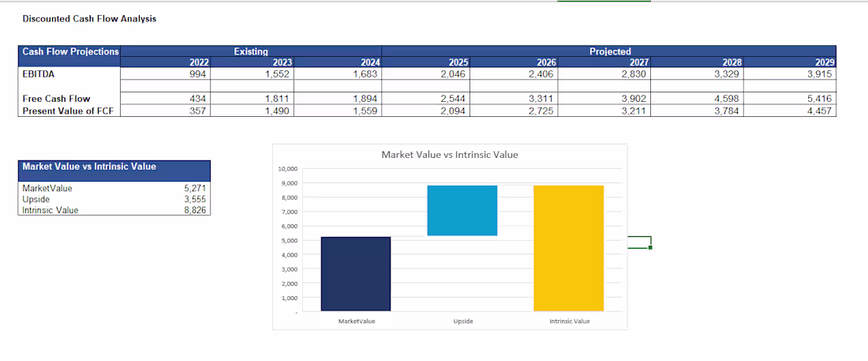Select EBITDA value 1,552
This screenshot has width=868, height=361.
point(251,73)
